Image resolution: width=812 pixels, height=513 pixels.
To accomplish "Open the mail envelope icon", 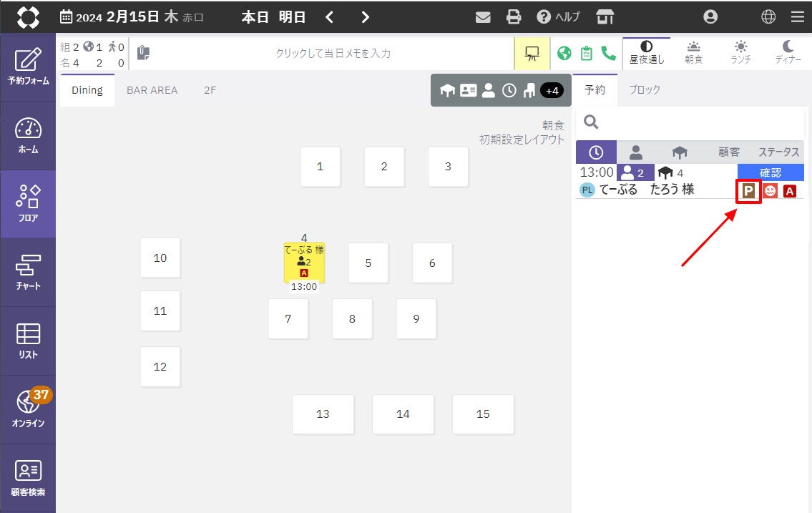I will pyautogui.click(x=483, y=16).
